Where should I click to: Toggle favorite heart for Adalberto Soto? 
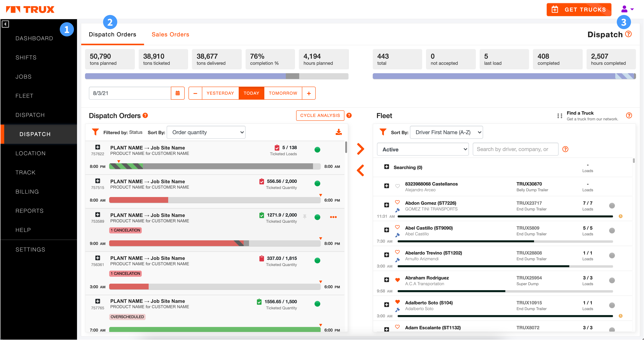tap(397, 302)
